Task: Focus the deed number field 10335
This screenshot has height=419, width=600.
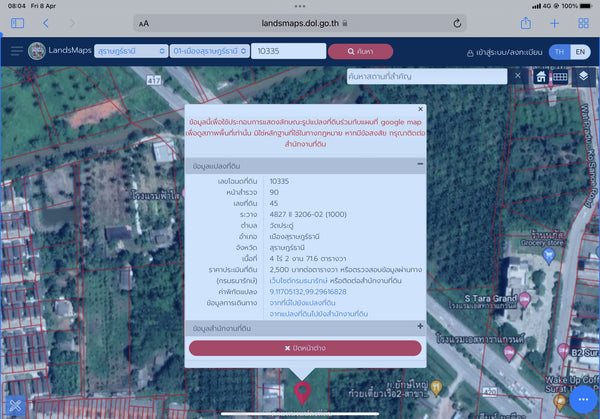Action: [x=289, y=51]
